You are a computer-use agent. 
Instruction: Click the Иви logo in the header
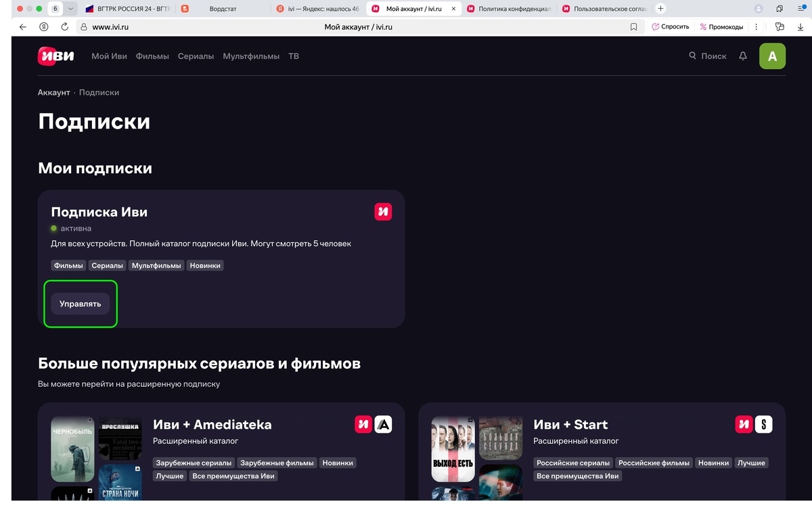[54, 56]
